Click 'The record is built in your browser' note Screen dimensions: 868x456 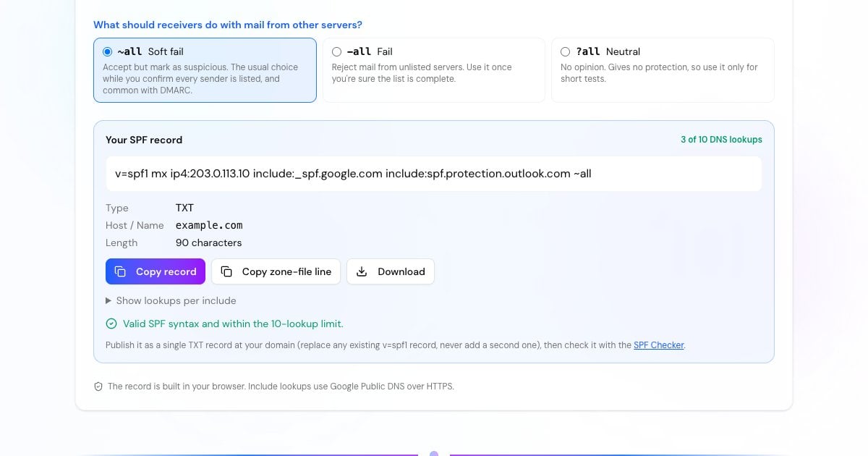click(x=281, y=387)
